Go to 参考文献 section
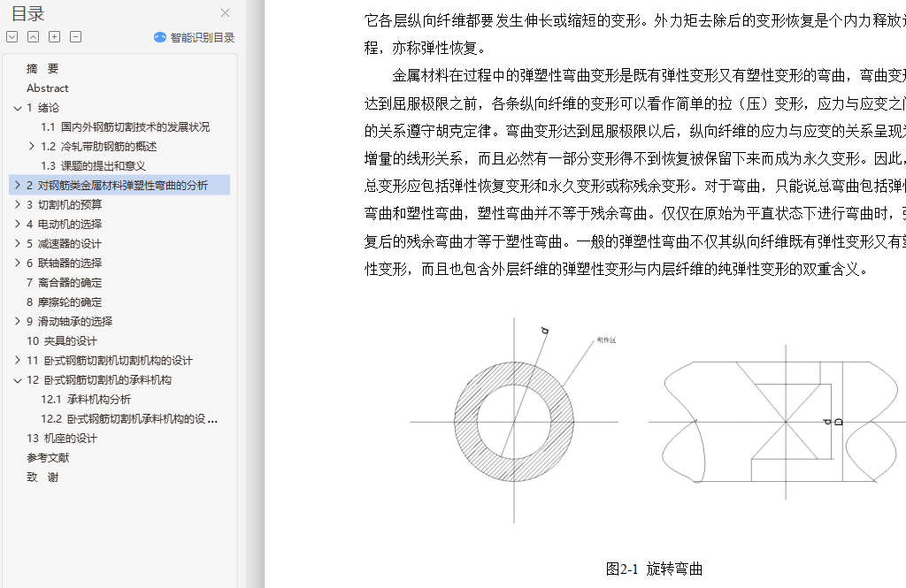The height and width of the screenshot is (588, 906). [48, 457]
